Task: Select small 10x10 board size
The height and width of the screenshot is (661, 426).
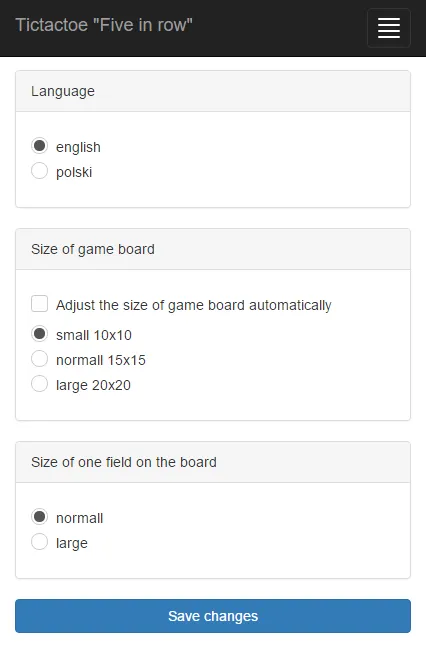Action: click(x=40, y=334)
